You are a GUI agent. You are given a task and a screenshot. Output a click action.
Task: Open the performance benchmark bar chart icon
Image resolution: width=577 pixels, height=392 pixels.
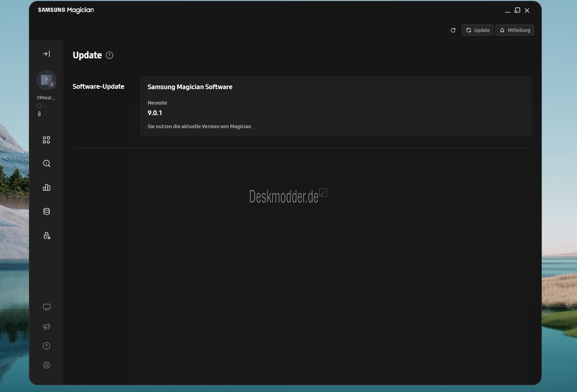(46, 187)
